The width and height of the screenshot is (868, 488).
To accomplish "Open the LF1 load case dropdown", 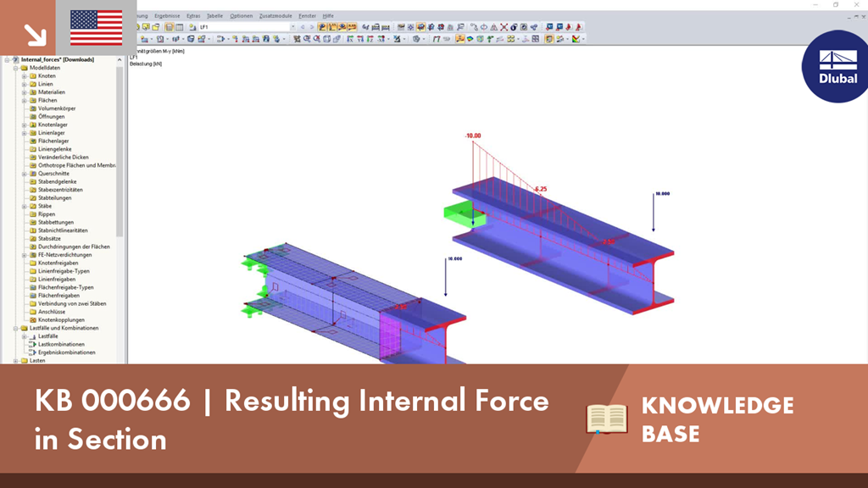I will [292, 26].
